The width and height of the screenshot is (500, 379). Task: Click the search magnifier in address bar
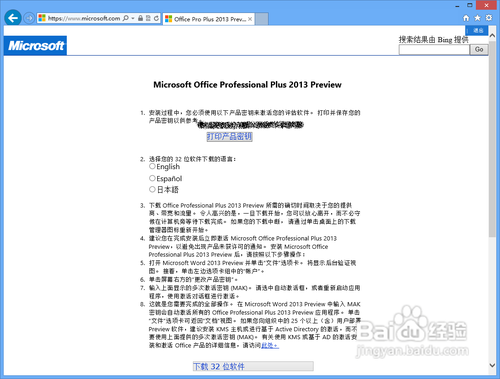pyautogui.click(x=125, y=18)
